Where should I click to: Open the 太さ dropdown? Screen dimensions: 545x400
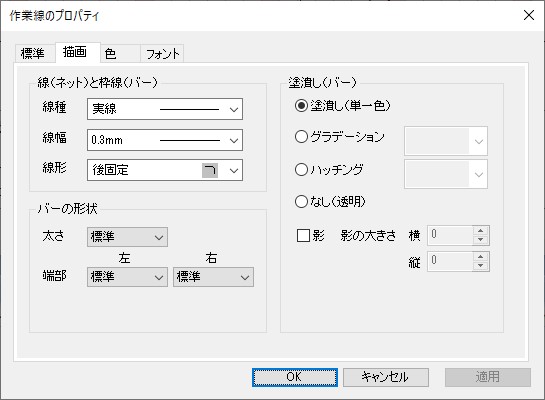[127, 237]
